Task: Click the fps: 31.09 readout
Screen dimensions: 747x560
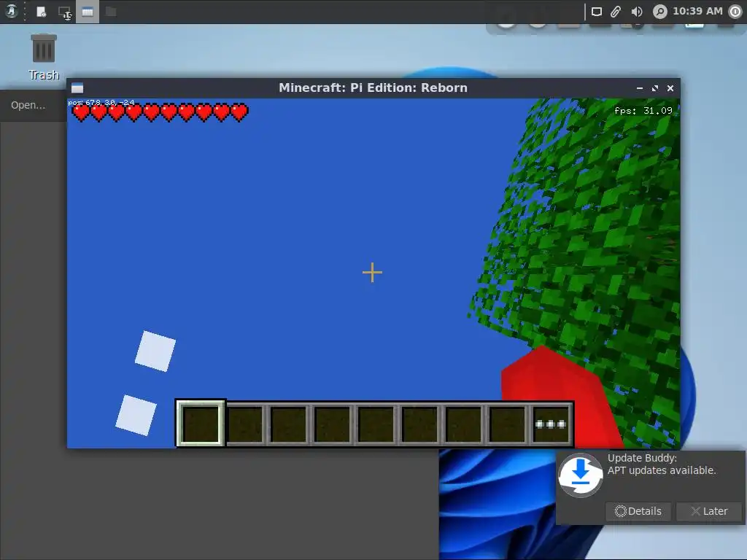Action: [x=643, y=111]
